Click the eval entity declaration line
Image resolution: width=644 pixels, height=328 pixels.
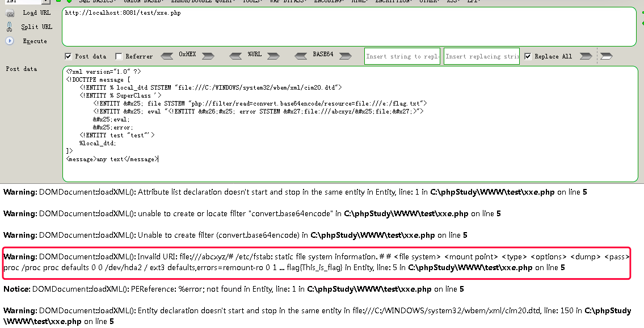[258, 111]
